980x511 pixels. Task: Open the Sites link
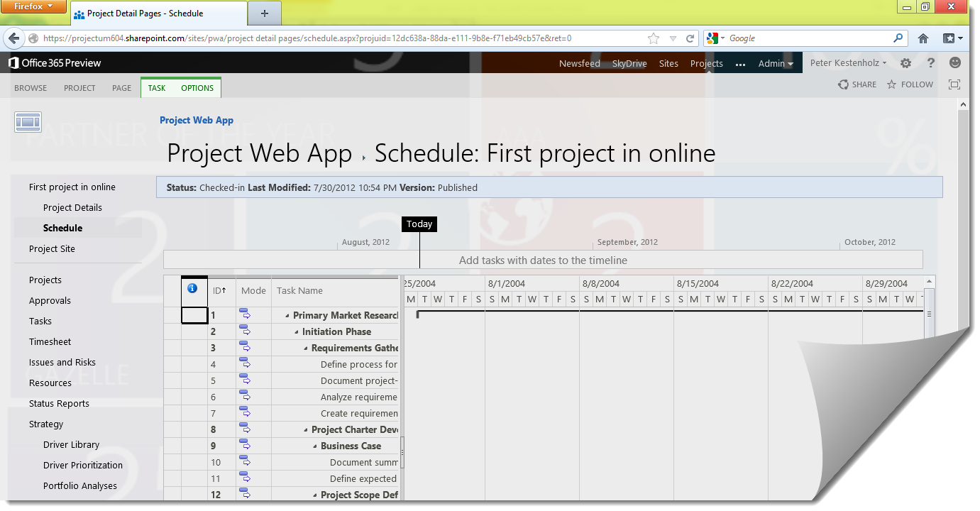coord(668,63)
